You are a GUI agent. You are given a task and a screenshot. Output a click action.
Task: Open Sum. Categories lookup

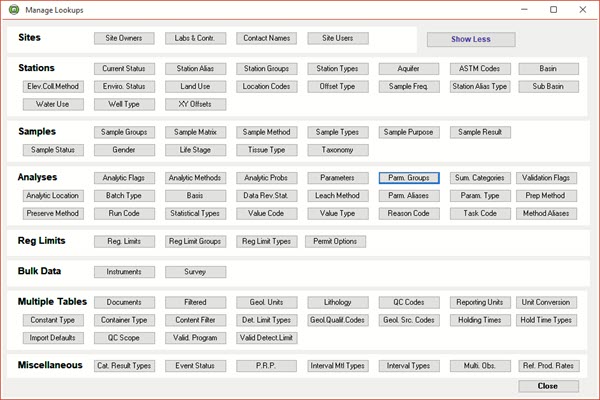pos(480,178)
